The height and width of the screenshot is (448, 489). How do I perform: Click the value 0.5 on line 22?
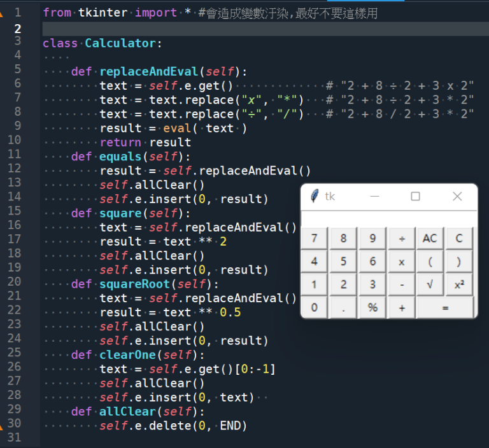230,312
